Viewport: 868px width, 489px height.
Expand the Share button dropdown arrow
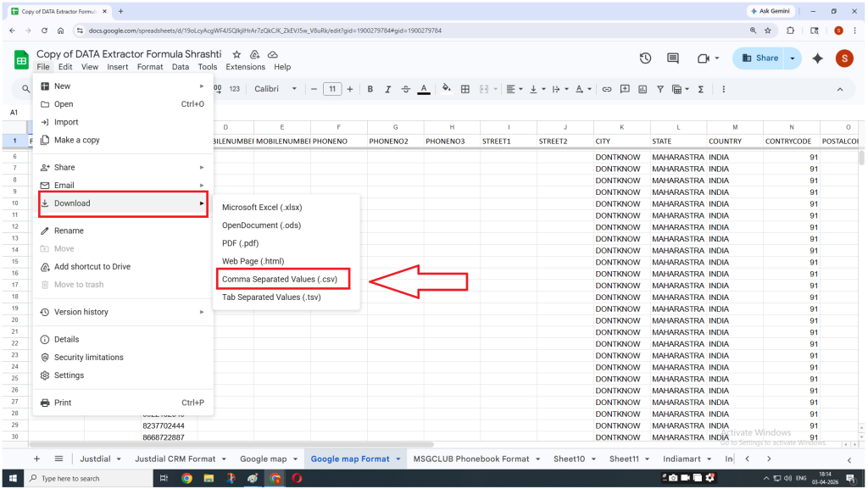[x=793, y=58]
